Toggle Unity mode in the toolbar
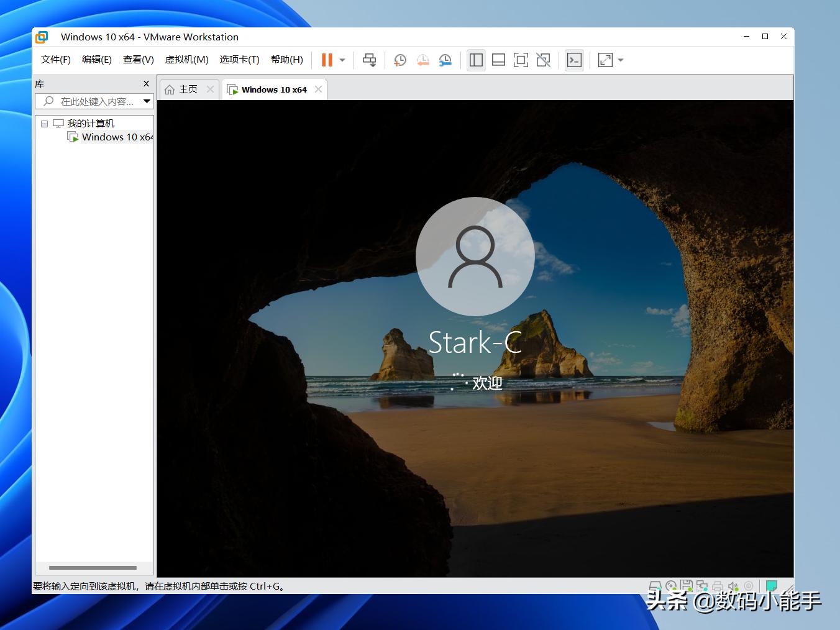840x630 pixels. [x=544, y=60]
